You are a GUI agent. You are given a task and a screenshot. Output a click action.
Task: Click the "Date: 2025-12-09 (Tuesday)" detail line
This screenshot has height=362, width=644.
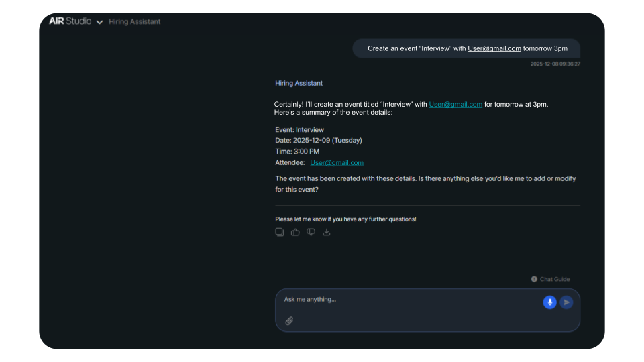pos(319,141)
